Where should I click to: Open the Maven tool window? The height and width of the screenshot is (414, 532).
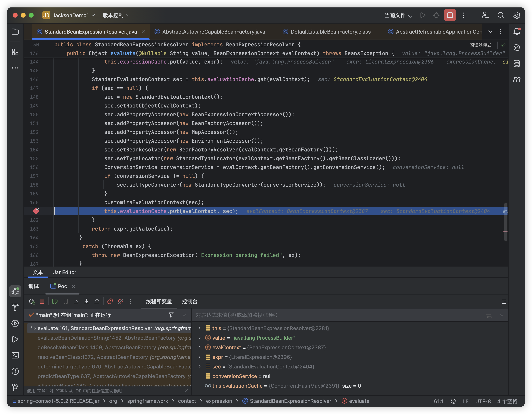tap(516, 79)
